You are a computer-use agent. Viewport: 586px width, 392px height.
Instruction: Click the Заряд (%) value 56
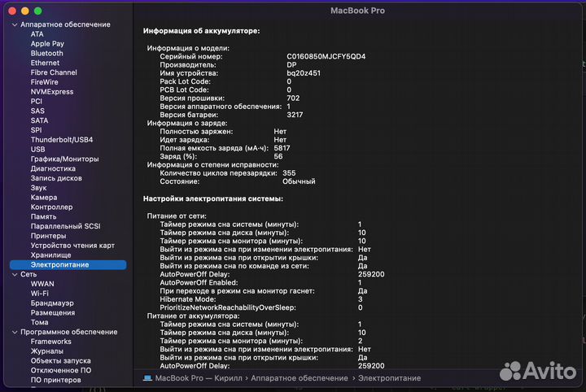click(x=278, y=156)
